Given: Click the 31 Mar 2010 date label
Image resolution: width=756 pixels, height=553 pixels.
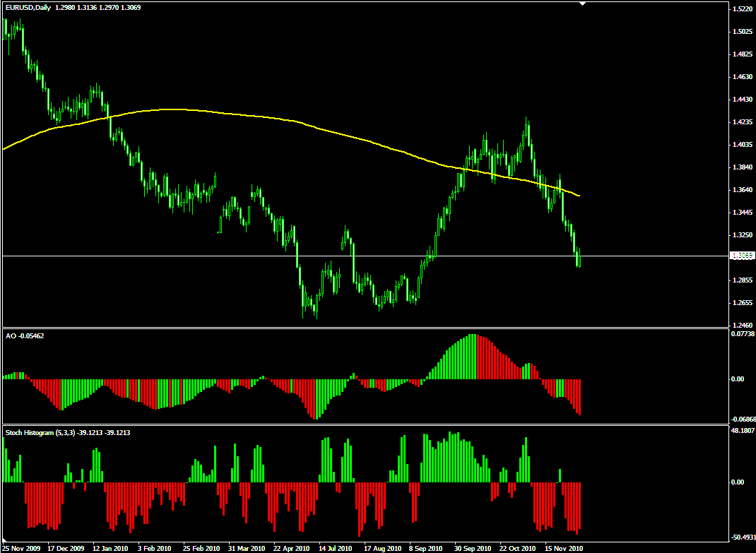Looking at the screenshot, I should 247,549.
